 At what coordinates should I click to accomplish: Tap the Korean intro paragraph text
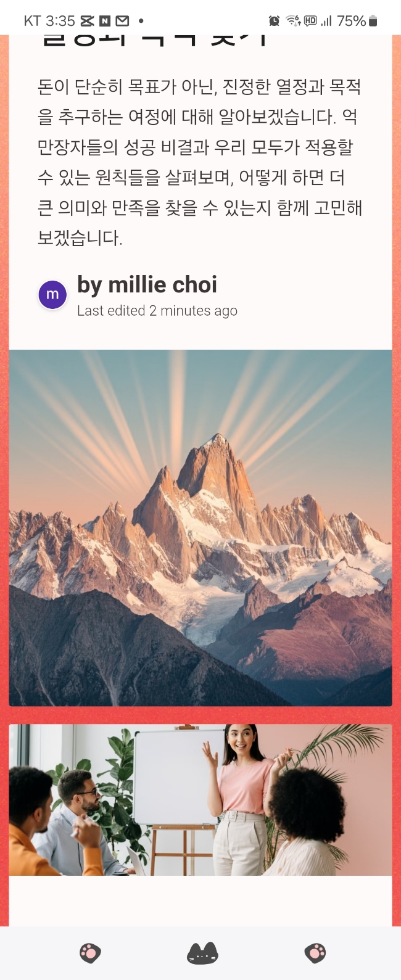point(200,162)
